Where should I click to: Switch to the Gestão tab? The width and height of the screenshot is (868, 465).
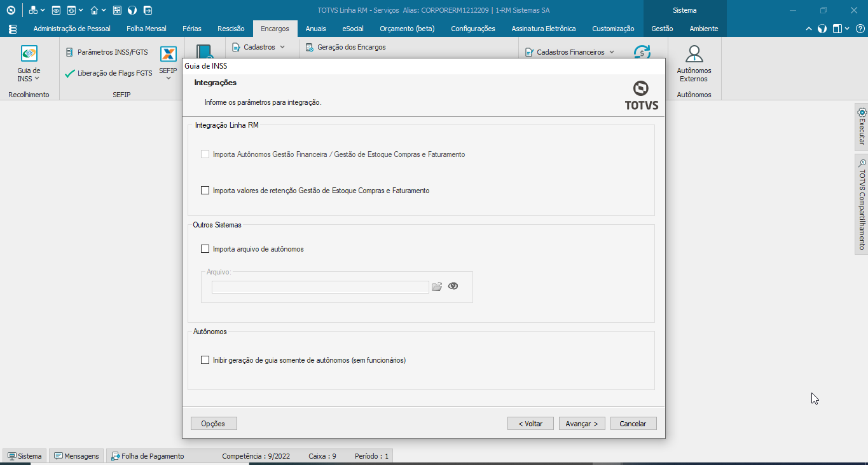point(662,29)
